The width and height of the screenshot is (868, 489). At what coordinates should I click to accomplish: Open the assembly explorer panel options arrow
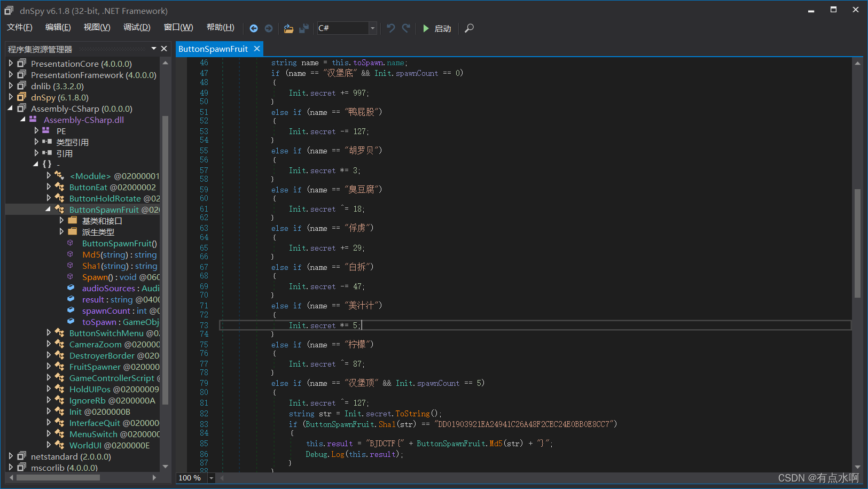click(x=154, y=49)
